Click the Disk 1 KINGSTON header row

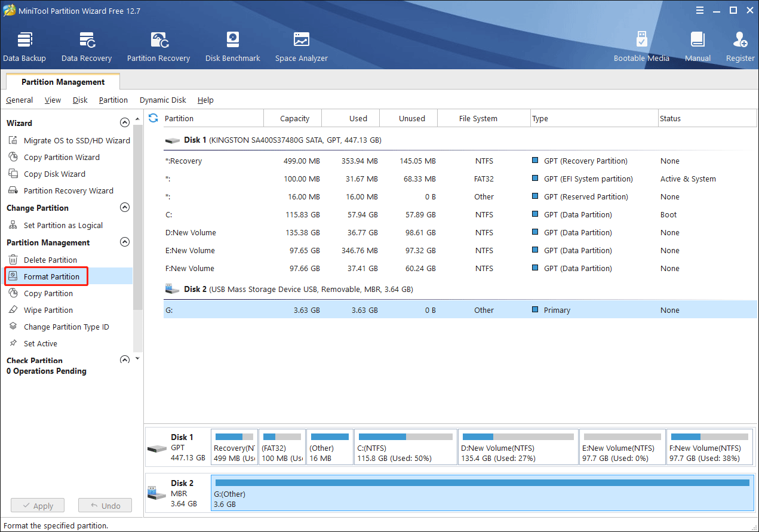tap(460, 140)
